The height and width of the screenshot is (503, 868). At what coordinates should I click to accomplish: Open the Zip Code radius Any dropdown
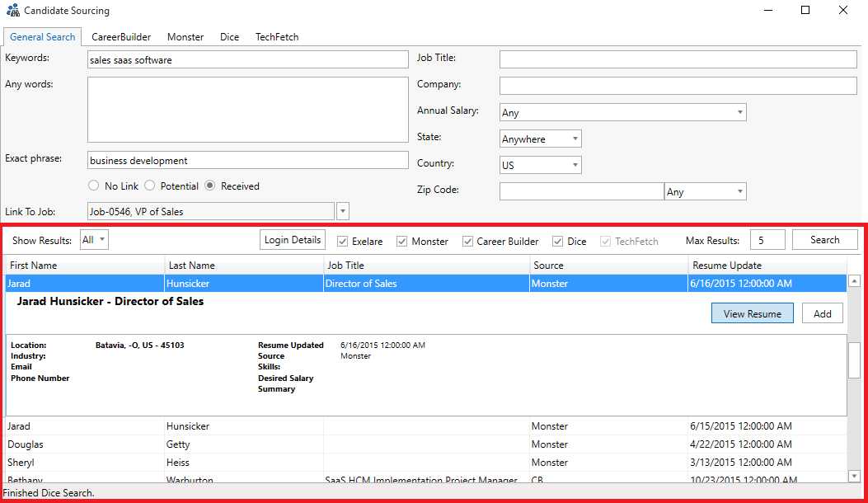tap(706, 191)
